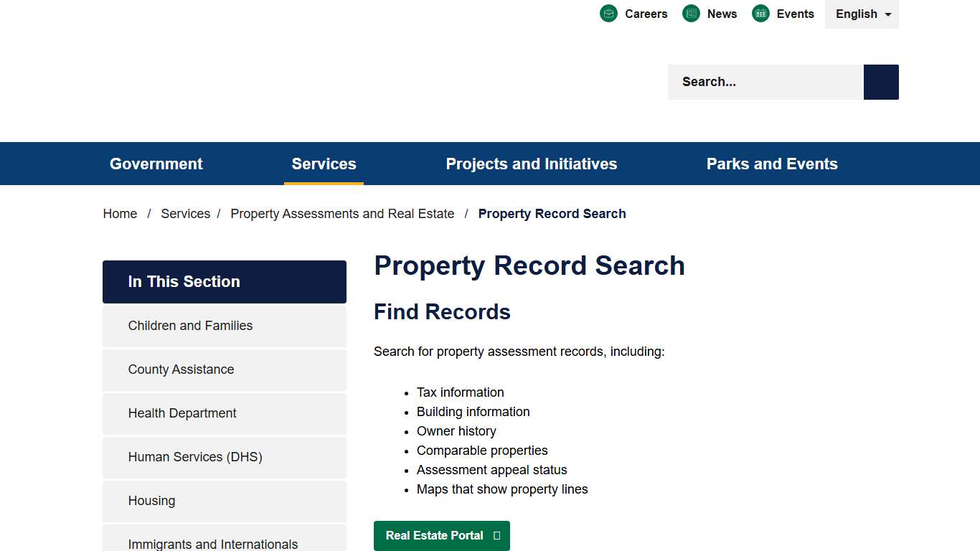Select the Housing sidebar item
Viewport: 980px width, 551px height.
(x=151, y=501)
